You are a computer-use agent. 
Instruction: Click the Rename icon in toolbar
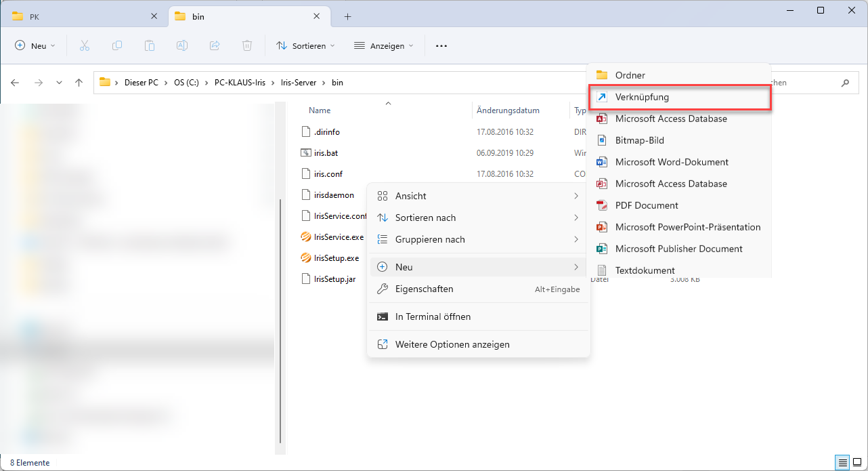[x=182, y=45]
